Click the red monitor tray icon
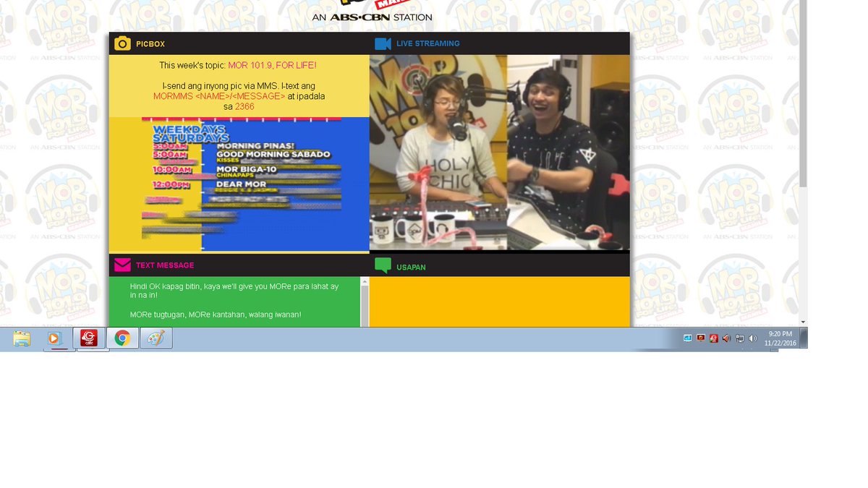Screen dimensions: 868x488 [x=701, y=338]
